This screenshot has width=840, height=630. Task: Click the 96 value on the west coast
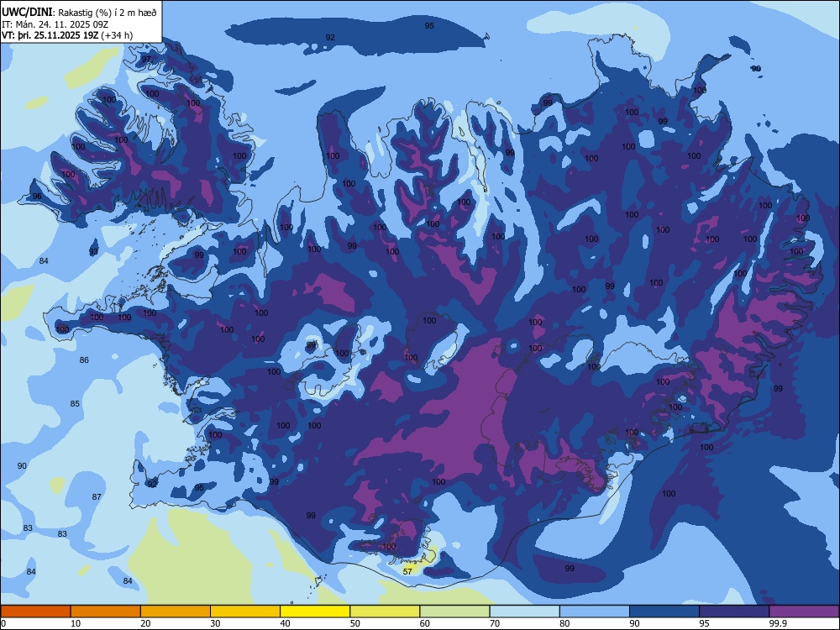coord(37,197)
